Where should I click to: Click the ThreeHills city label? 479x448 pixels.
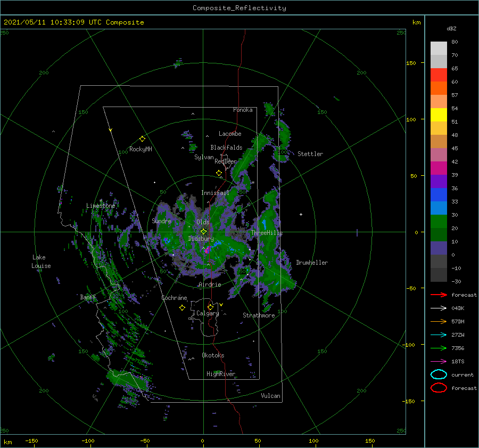267,233
